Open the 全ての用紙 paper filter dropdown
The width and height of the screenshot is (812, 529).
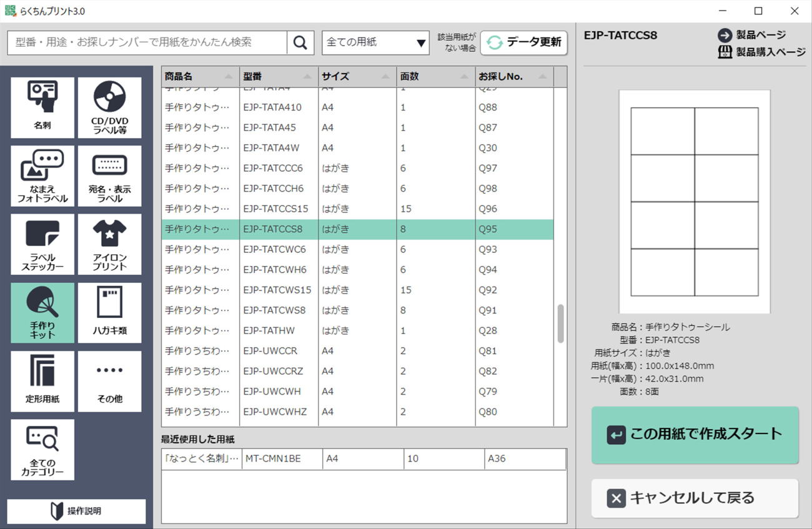[x=375, y=42]
